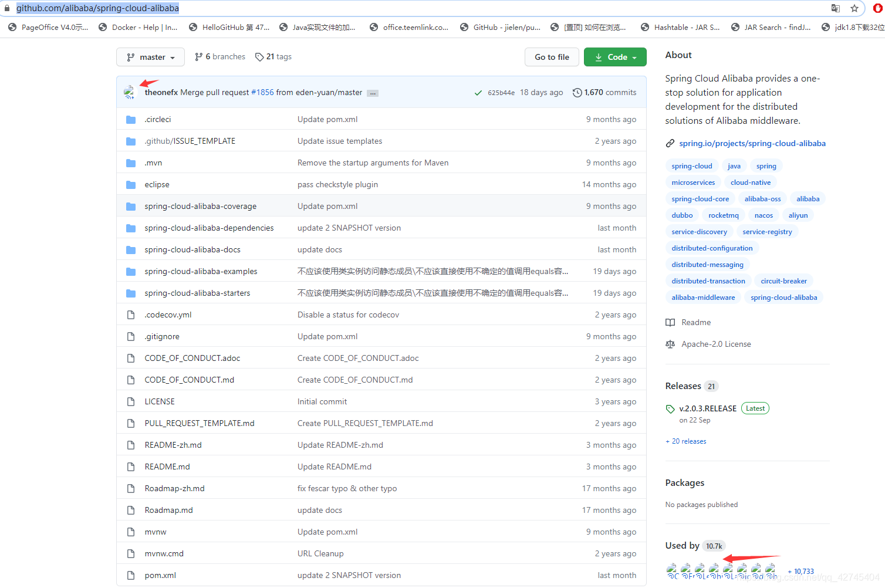Image resolution: width=885 pixels, height=588 pixels.
Task: Click the rocketmq topic tag
Action: [x=724, y=215]
